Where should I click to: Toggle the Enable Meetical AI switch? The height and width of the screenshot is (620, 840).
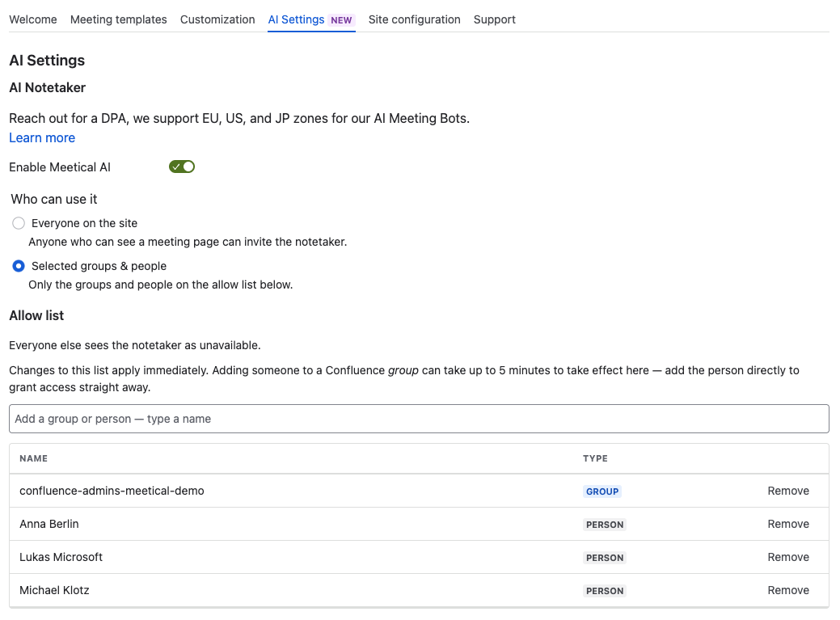coord(182,167)
